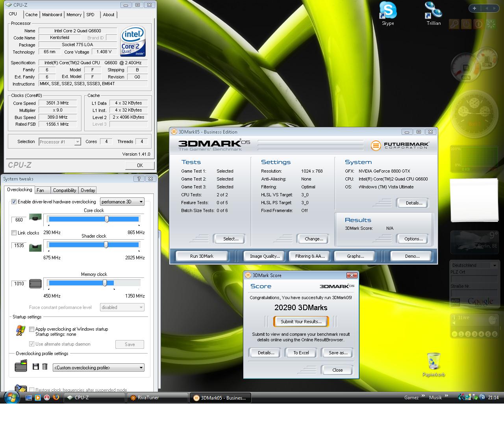Click Save as... in the score dialog
The width and height of the screenshot is (504, 428).
pos(338,353)
